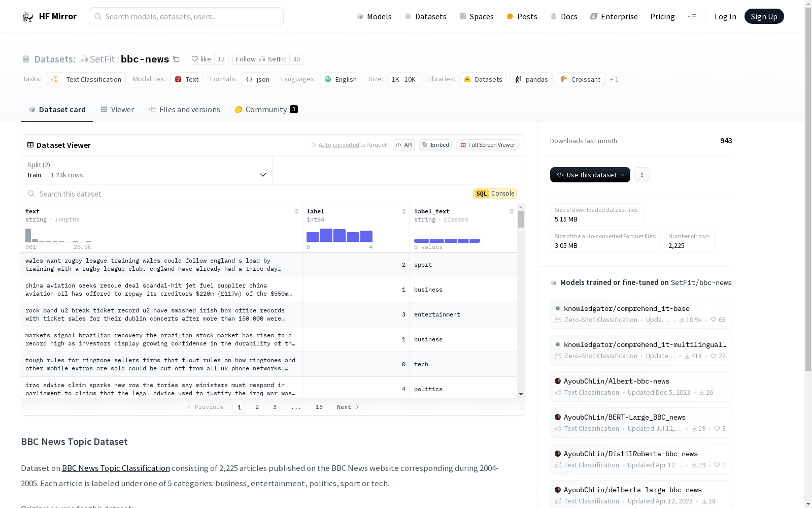
Task: Click the pandas library tag
Action: click(x=531, y=79)
